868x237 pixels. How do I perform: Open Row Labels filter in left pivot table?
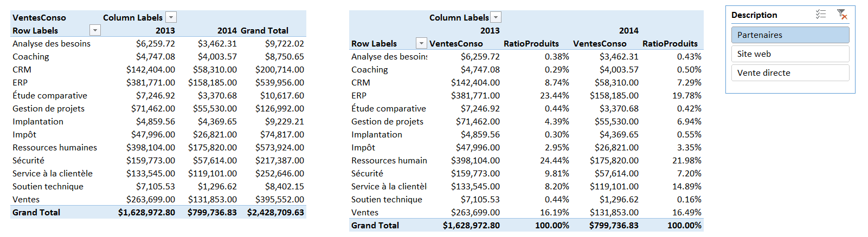click(95, 30)
